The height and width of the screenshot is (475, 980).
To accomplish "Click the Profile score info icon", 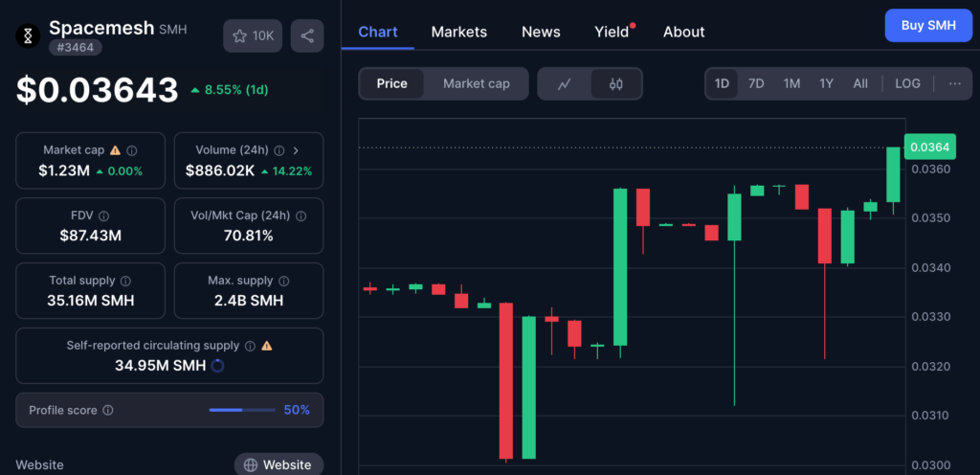I will click(108, 410).
